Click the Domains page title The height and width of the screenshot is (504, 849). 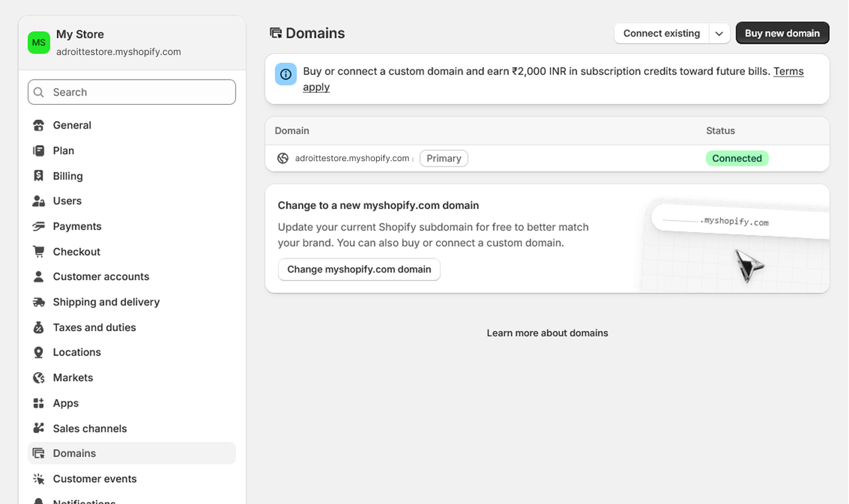pyautogui.click(x=315, y=33)
